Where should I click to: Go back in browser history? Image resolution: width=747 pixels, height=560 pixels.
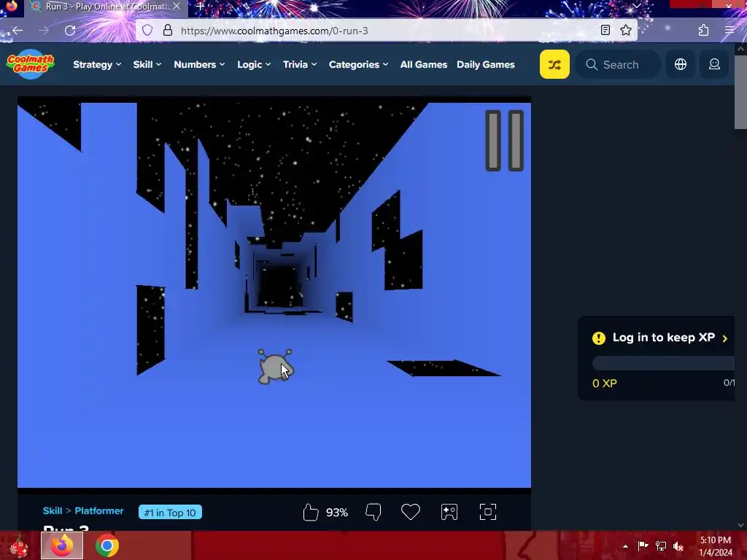click(x=18, y=31)
